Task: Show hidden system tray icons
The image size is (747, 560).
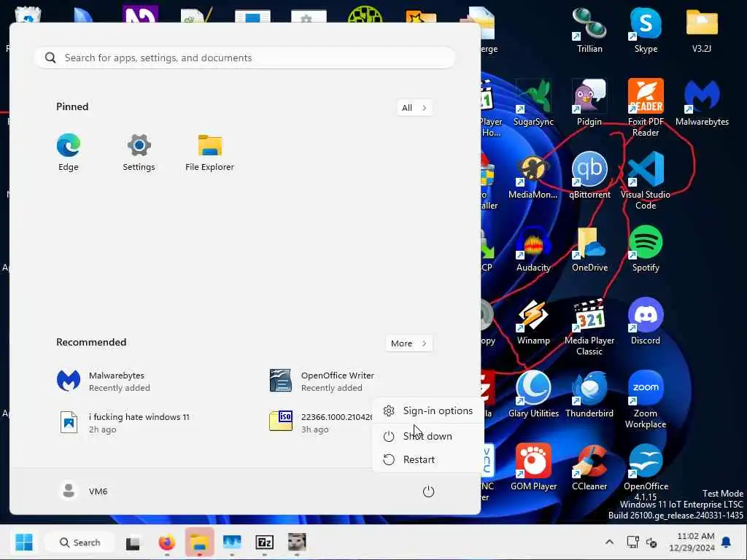Action: 609,542
